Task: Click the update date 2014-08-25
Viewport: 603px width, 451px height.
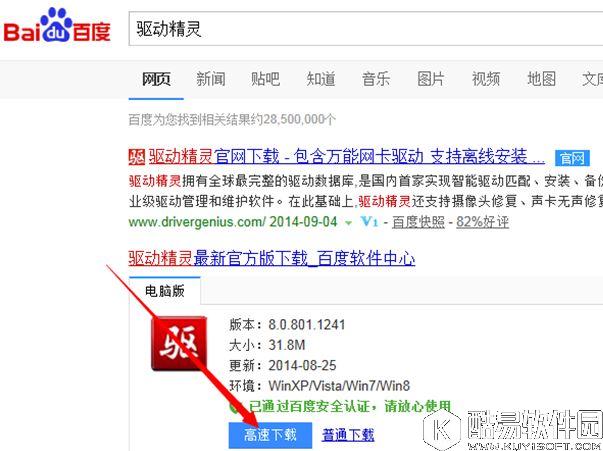Action: coord(302,365)
